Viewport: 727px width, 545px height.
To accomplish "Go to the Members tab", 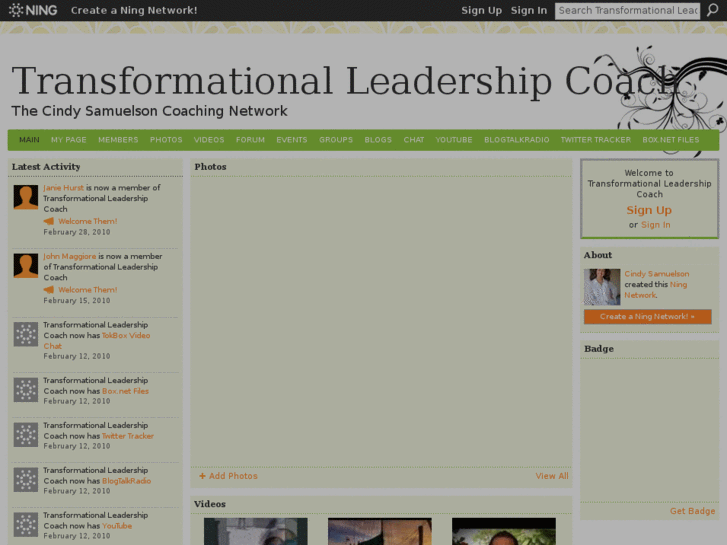I will tap(118, 140).
